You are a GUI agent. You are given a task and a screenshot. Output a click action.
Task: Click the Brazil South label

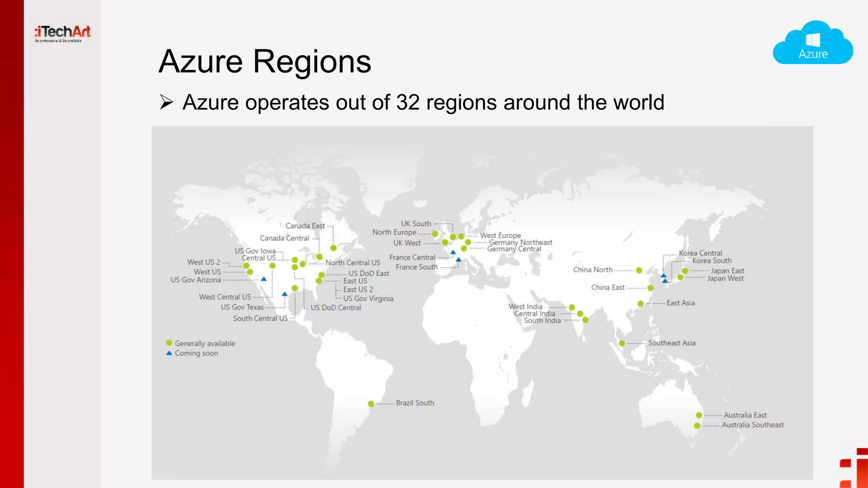[415, 403]
